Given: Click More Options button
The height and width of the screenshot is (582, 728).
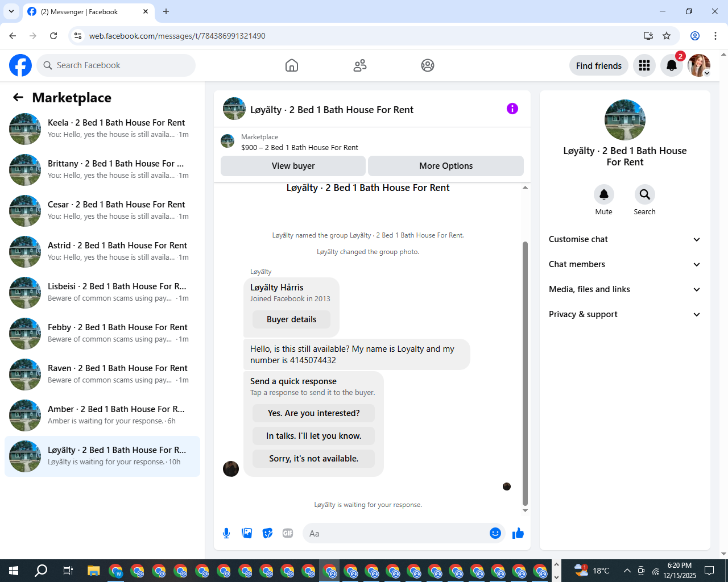Looking at the screenshot, I should point(446,166).
